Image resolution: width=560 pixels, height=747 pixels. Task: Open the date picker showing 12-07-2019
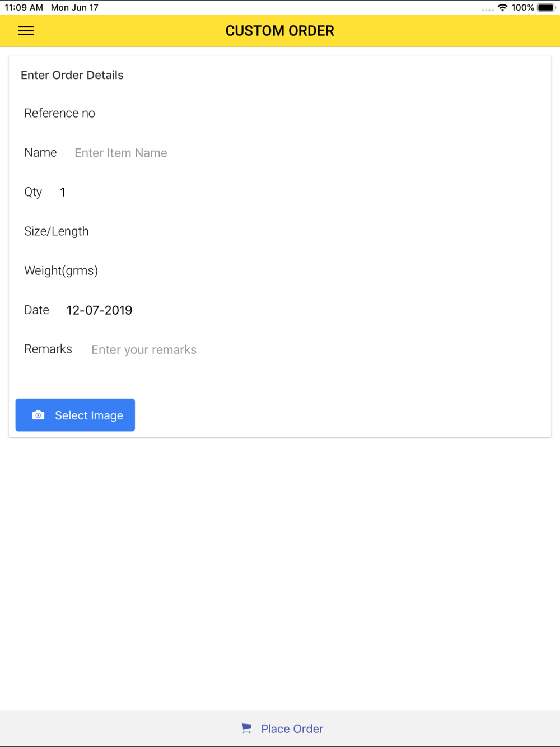pos(99,310)
